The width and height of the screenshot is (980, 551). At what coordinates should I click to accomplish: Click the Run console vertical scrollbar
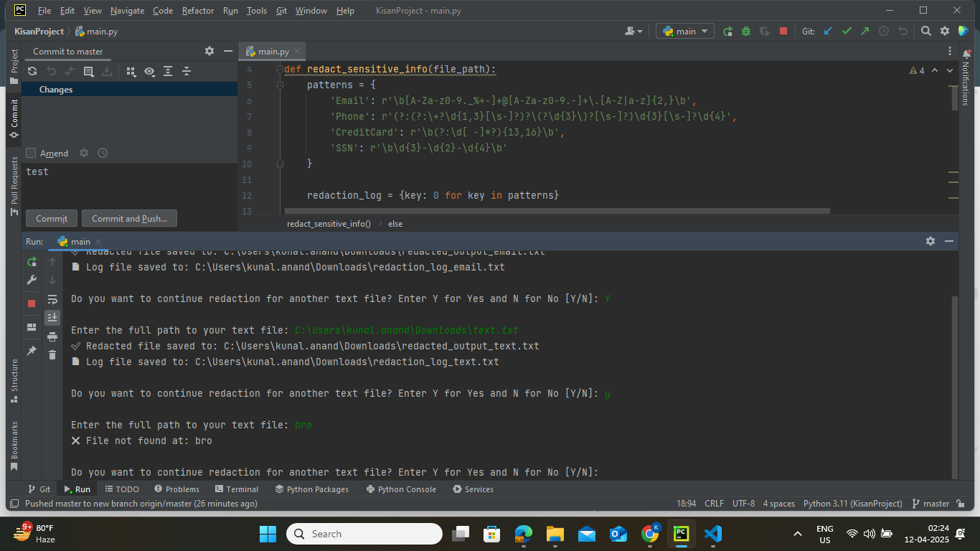click(x=954, y=386)
